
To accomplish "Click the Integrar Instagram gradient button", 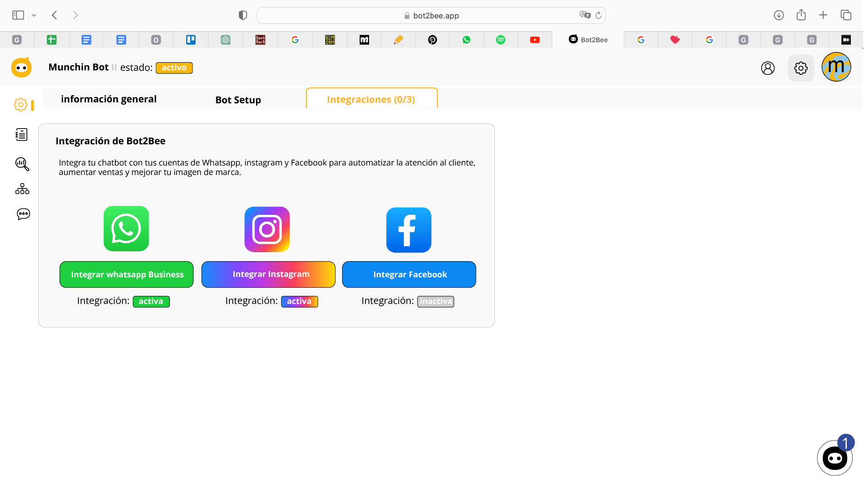I will point(268,274).
